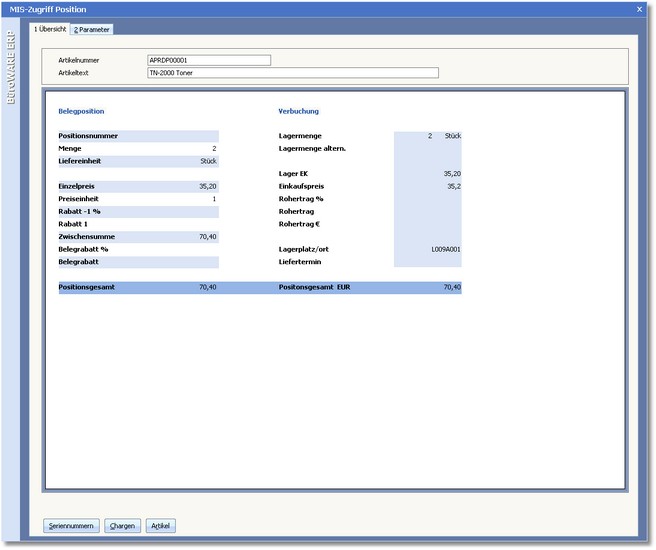Image resolution: width=656 pixels, height=550 pixels.
Task: Close the MIS-Zugriff Position window
Action: click(640, 9)
